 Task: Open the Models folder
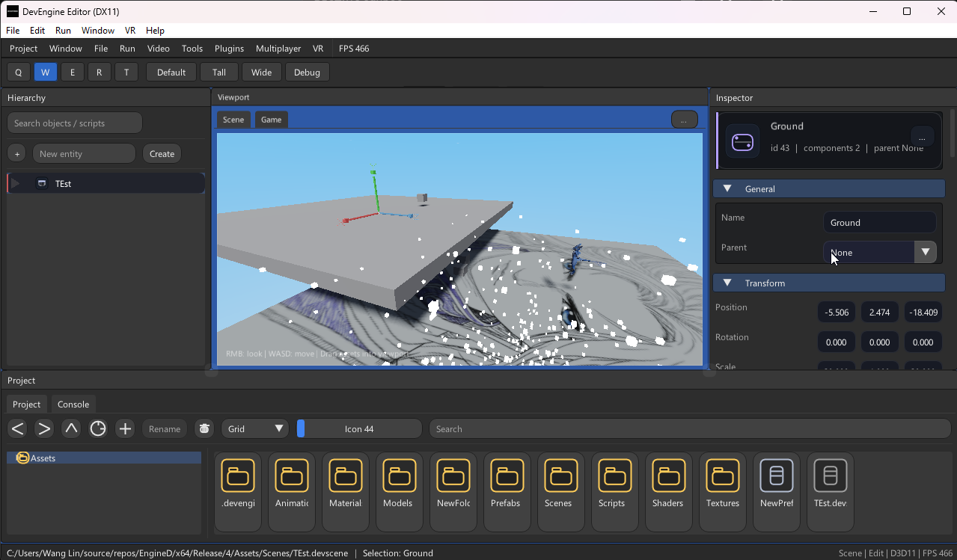tap(400, 492)
